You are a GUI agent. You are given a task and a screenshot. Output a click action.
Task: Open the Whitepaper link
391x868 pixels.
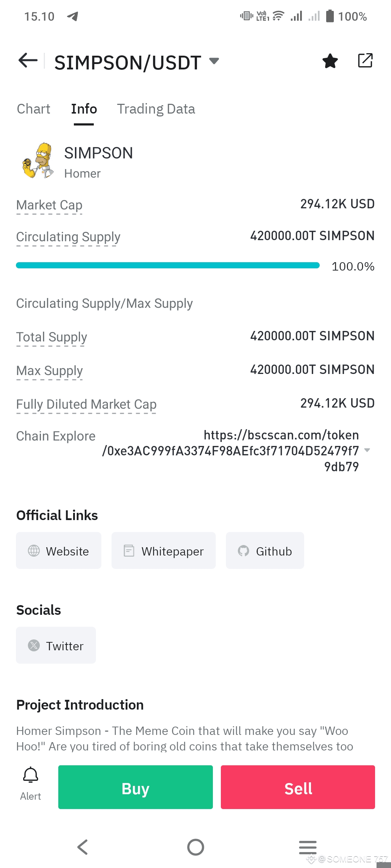click(164, 550)
